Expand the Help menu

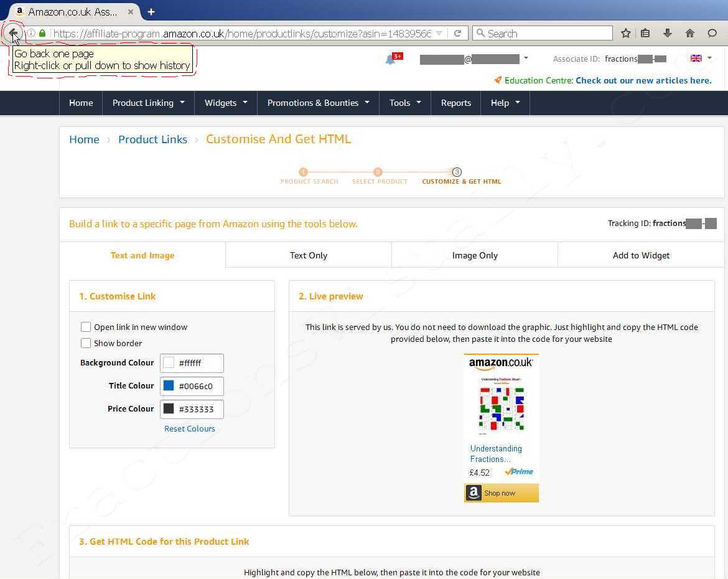[505, 103]
